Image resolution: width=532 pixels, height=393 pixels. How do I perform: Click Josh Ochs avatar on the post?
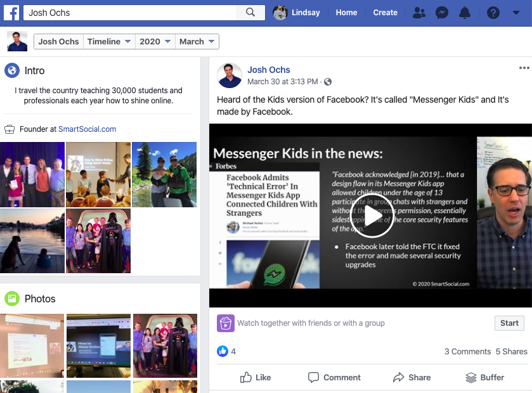[230, 75]
